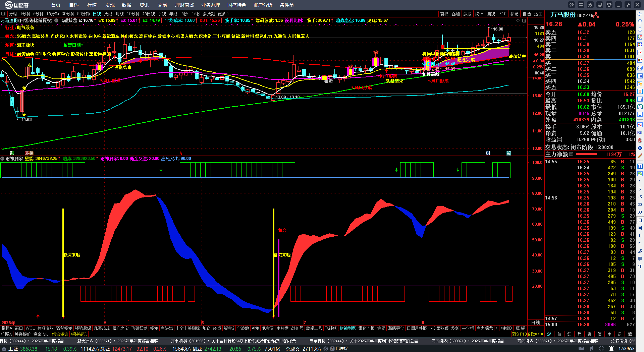Click the 上证 3868.38 index in status bar
The width and height of the screenshot is (644, 352).
coord(23,349)
